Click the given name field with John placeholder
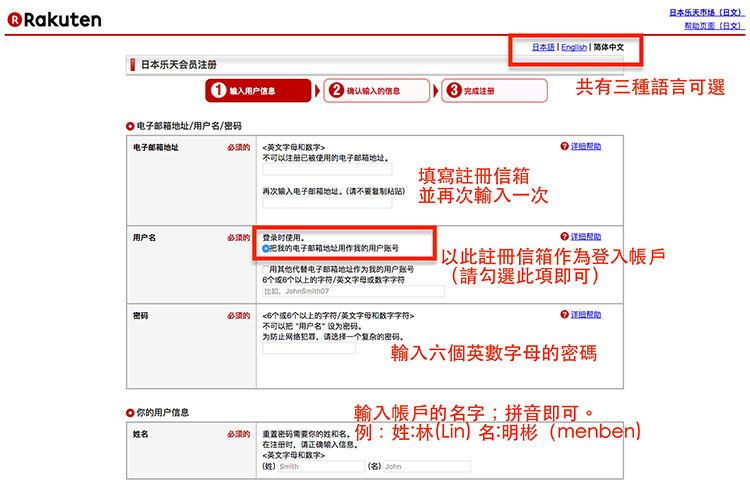 427,466
